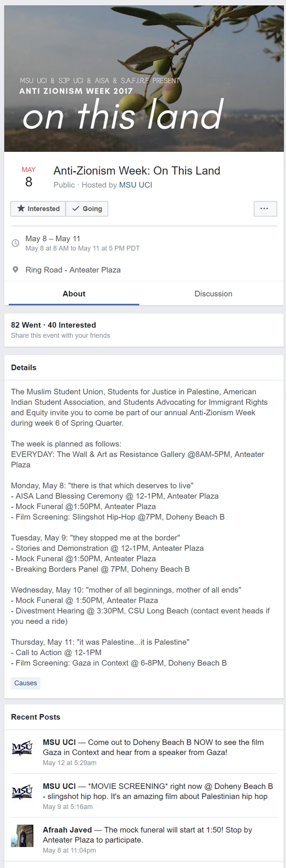The width and height of the screenshot is (286, 868).
Task: Toggle Interested status for the event
Action: [x=38, y=209]
